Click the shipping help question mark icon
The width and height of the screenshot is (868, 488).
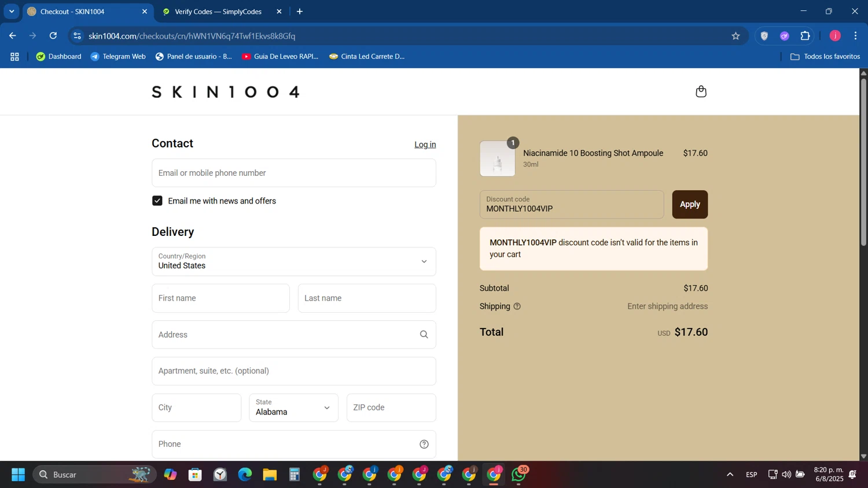517,306
